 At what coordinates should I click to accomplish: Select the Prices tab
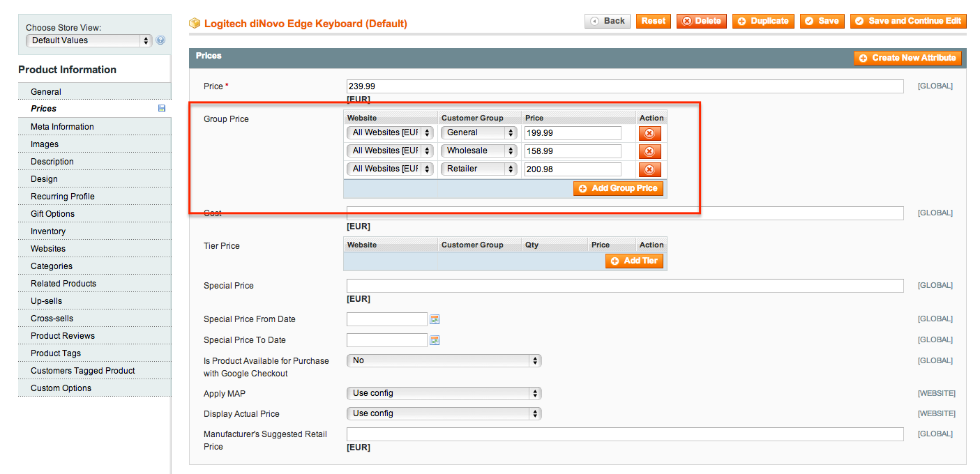(x=94, y=109)
